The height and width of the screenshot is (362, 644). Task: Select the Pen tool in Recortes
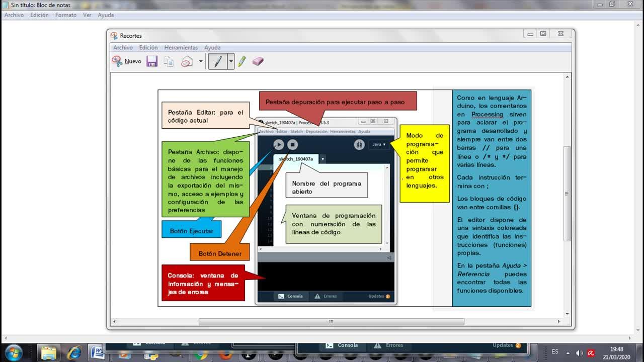(x=218, y=61)
